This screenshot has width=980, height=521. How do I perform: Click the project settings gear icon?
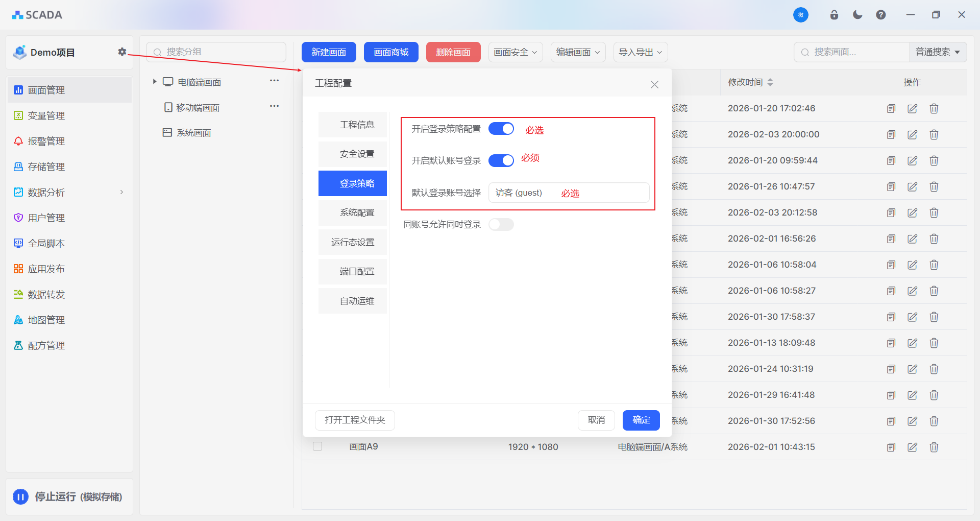click(122, 52)
